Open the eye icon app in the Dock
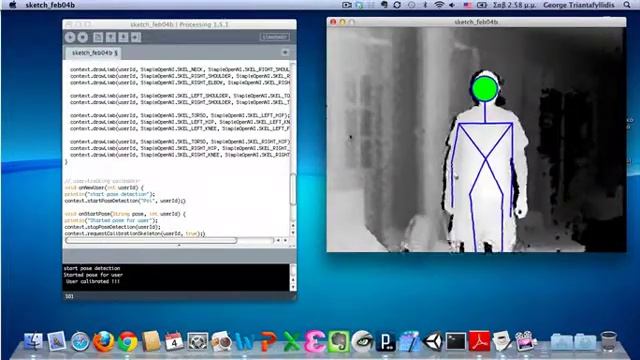640x360 pixels. 362,341
